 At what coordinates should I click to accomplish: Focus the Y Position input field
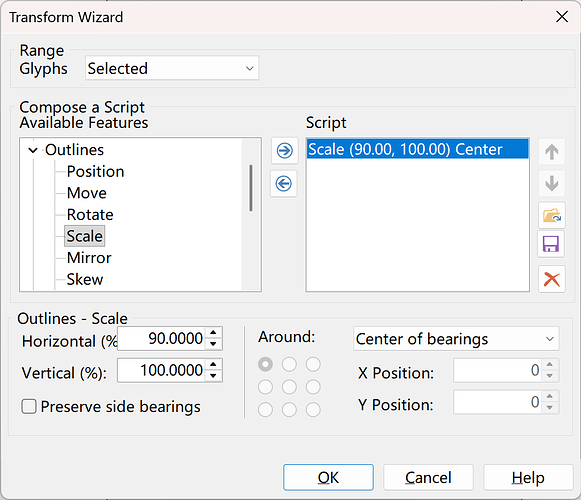pos(498,402)
